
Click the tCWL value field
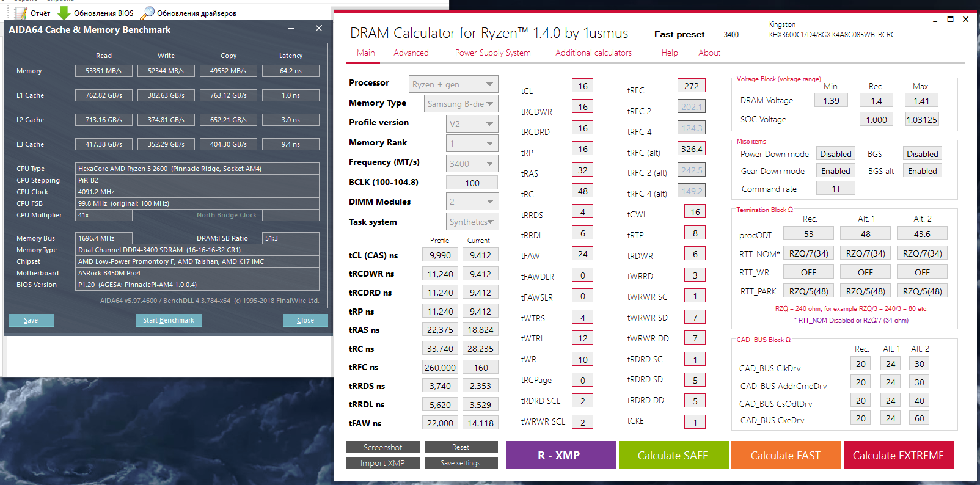click(x=695, y=212)
